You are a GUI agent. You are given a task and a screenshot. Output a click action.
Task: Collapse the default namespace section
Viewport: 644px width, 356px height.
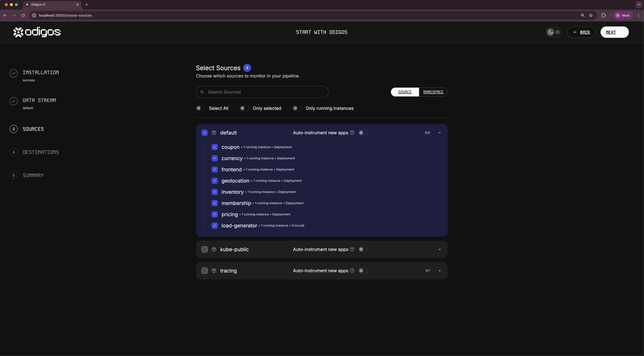click(x=439, y=133)
